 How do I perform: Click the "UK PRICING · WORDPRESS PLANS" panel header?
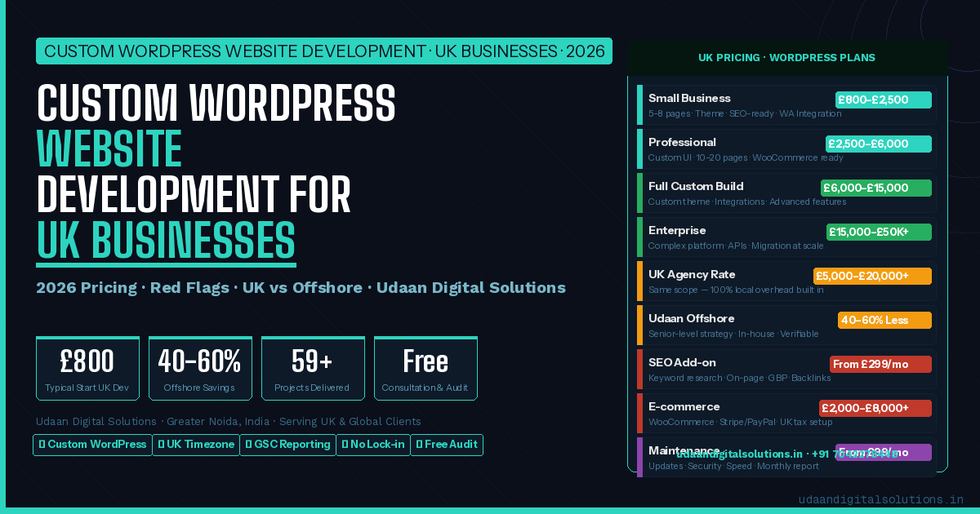coord(787,58)
